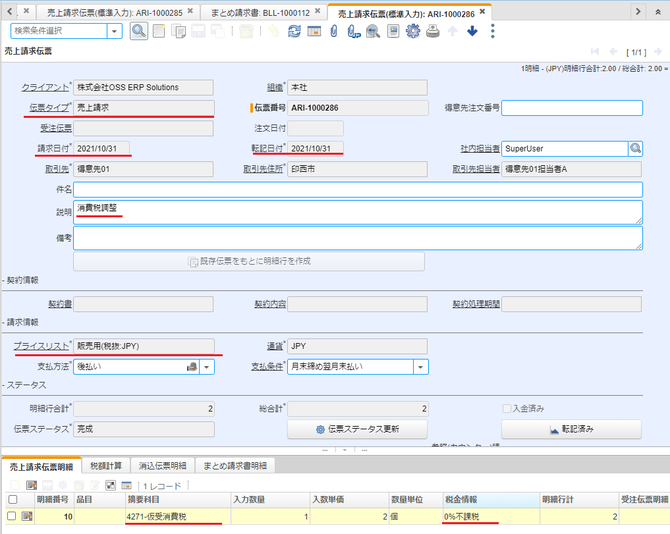Screen dimensions: 670x534
Task: Click the 摘要科目 column header
Action: pyautogui.click(x=178, y=499)
